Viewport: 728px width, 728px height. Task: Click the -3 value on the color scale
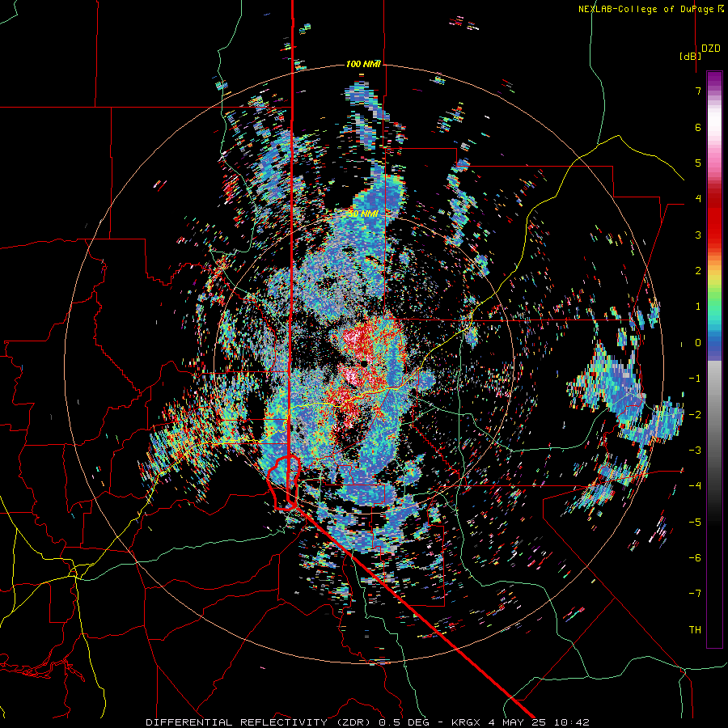pyautogui.click(x=695, y=451)
